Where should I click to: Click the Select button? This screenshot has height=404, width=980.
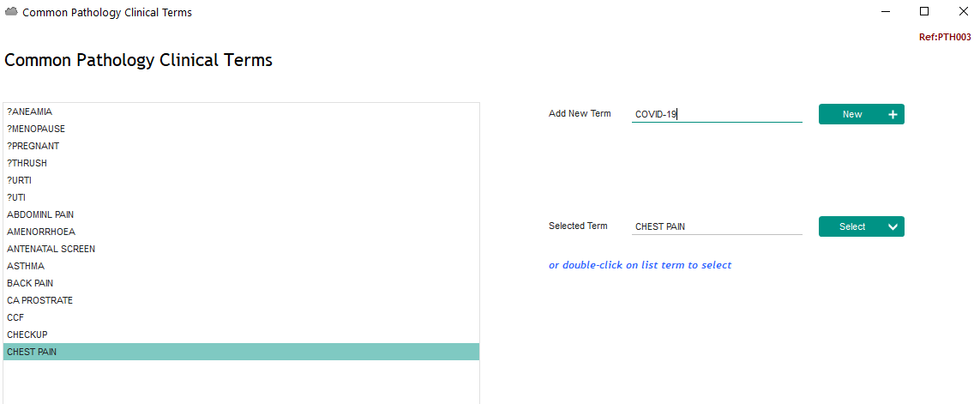pos(861,226)
